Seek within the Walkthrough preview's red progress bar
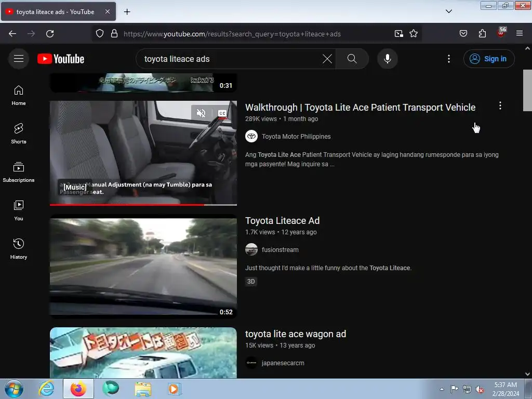The height and width of the screenshot is (399, 532). [x=143, y=205]
